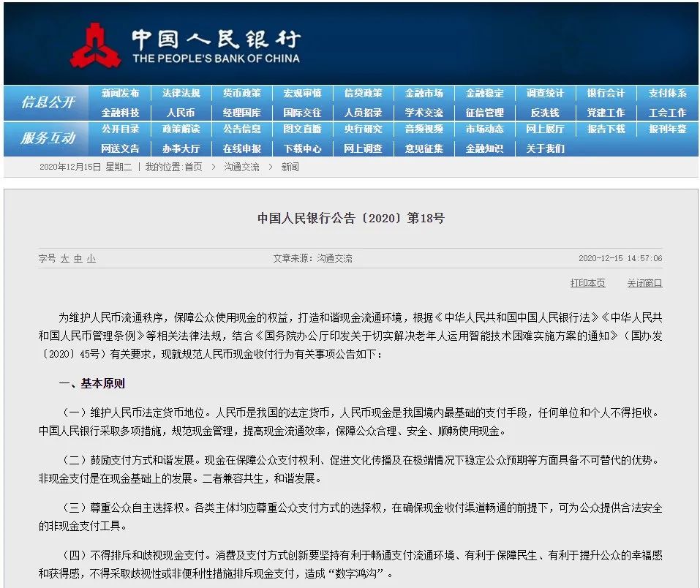
Task: Set font size to medium (中)
Action: 78,259
